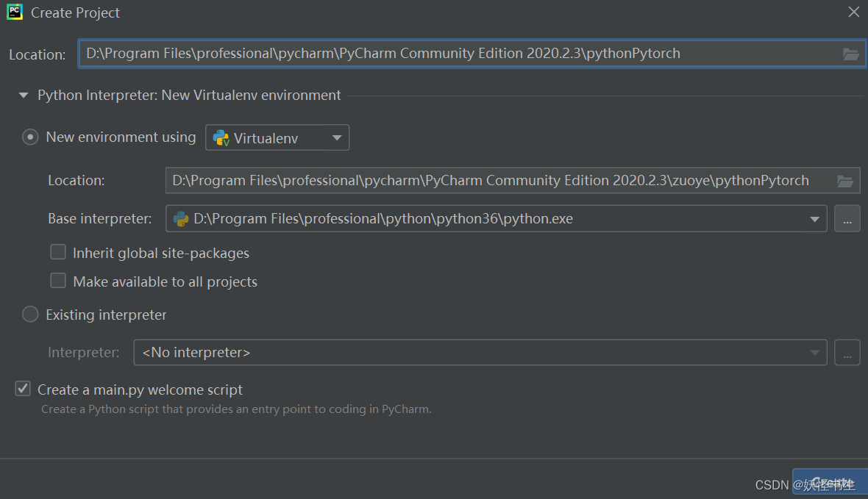Uncheck Create a main.py welcome script
Screen dimensions: 868x499
(x=23, y=389)
